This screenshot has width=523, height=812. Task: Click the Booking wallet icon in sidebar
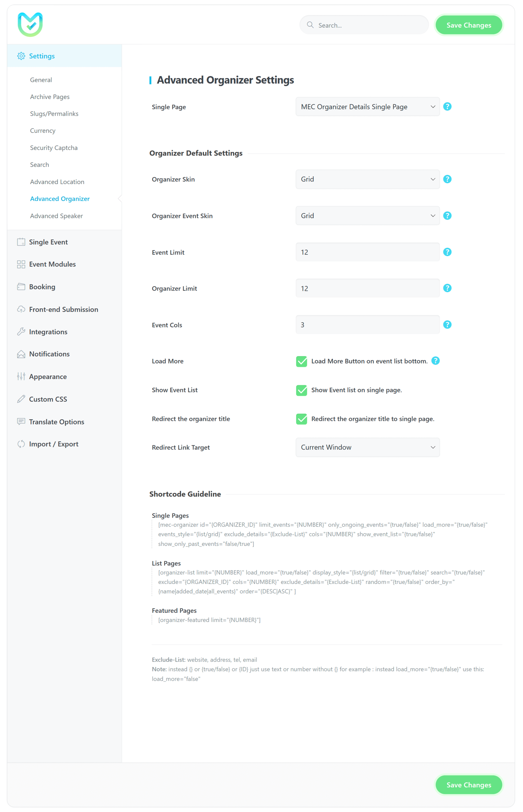[x=21, y=287]
